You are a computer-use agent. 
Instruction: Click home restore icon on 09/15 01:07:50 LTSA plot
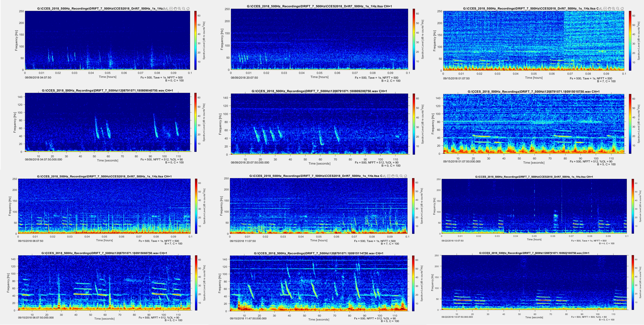point(622,8)
